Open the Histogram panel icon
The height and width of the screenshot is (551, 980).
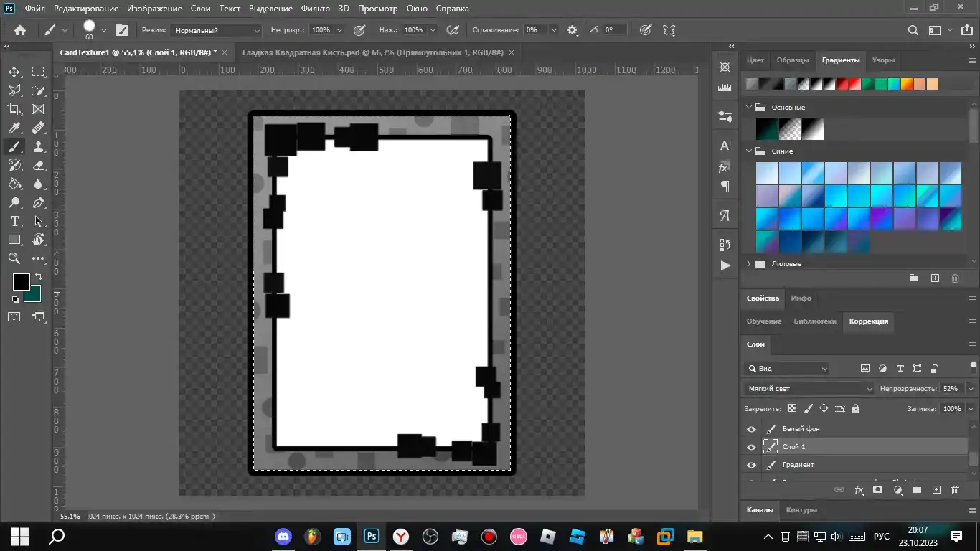point(725,88)
